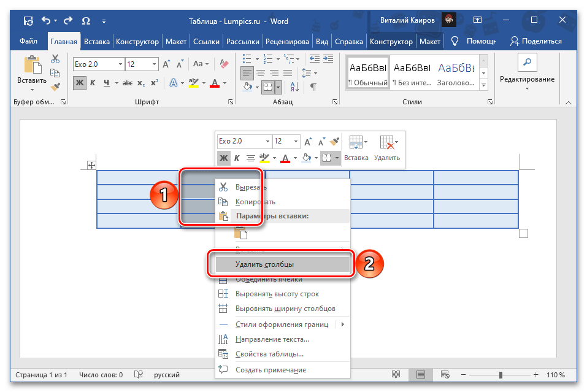This screenshot has width=587, height=392.
Task: Open the Редактирование search group
Action: point(527,72)
